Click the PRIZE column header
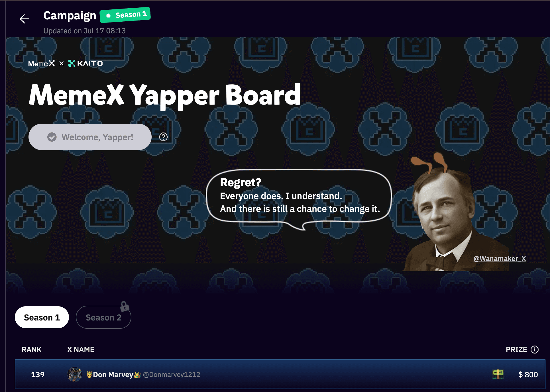Screen dimensions: 550x392 516,350
